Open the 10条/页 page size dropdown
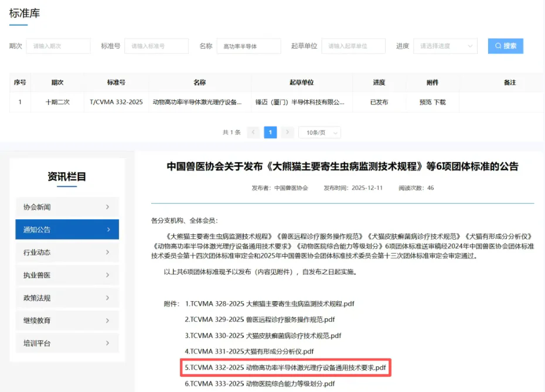The image size is (545, 392). 320,132
